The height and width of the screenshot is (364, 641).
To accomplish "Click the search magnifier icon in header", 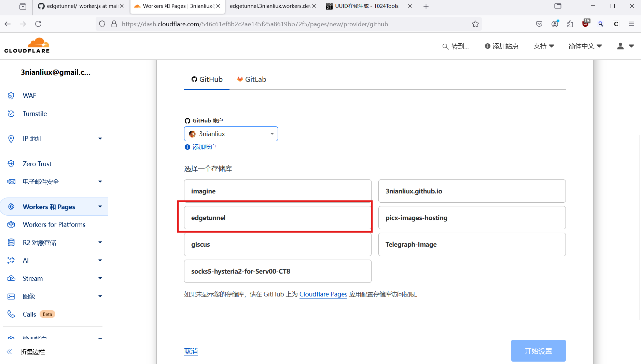I will (445, 46).
